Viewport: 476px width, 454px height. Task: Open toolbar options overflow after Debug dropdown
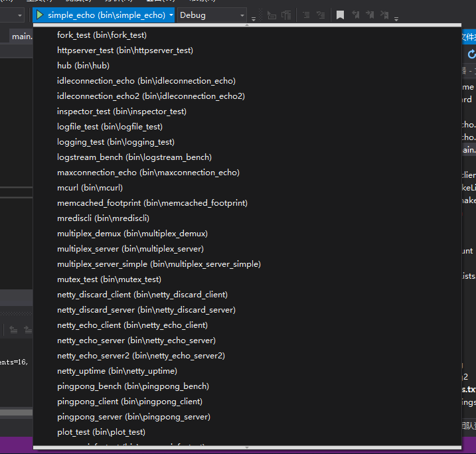point(254,19)
